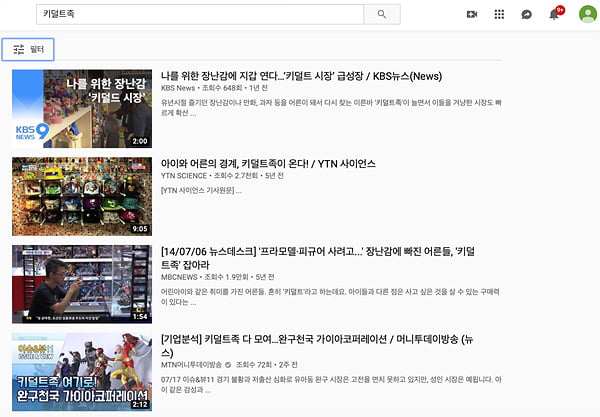Screen dimensions: 600x417
Task: Visit the KBS News channel link
Action: pyautogui.click(x=178, y=88)
